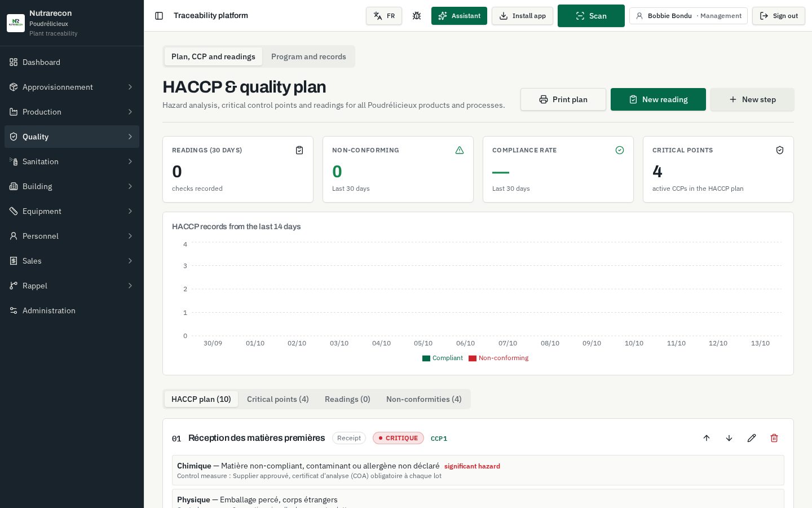The width and height of the screenshot is (812, 508).
Task: Switch to Program and records tab
Action: click(308, 56)
